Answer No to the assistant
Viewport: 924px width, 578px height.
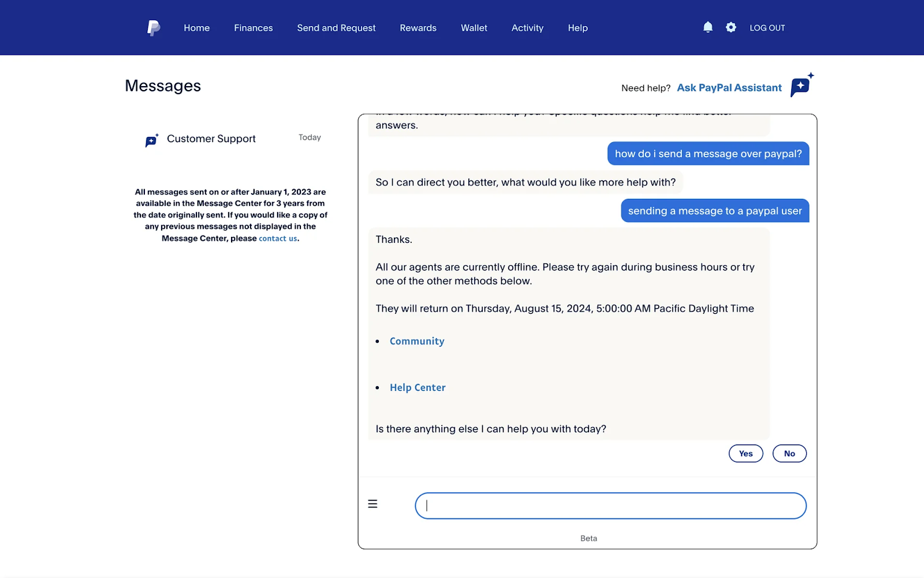tap(789, 453)
